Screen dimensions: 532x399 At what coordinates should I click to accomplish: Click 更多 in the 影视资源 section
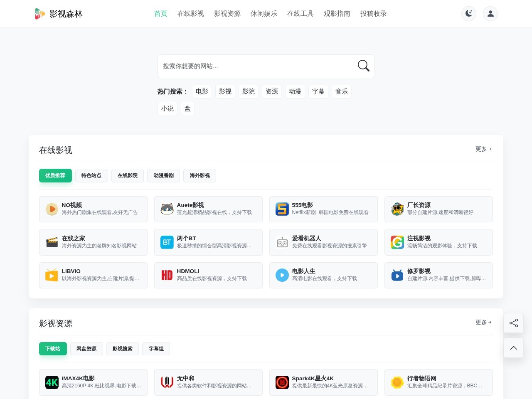484,322
